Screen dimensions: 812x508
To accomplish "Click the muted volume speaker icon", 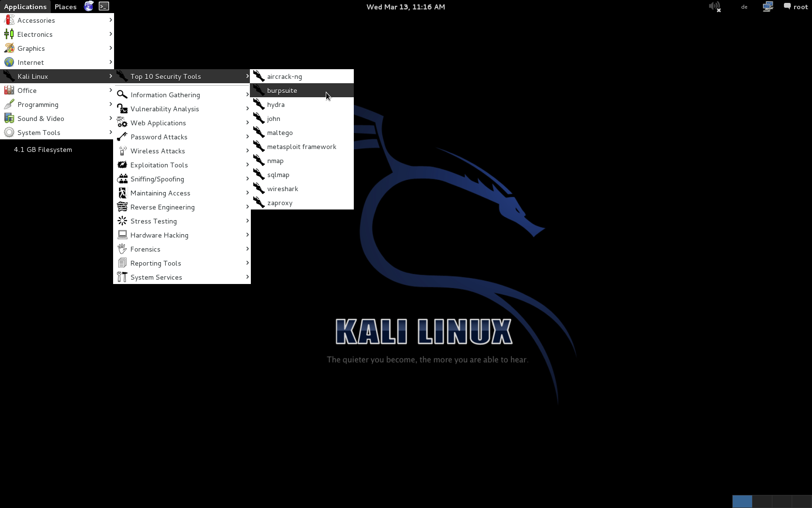I will (714, 7).
